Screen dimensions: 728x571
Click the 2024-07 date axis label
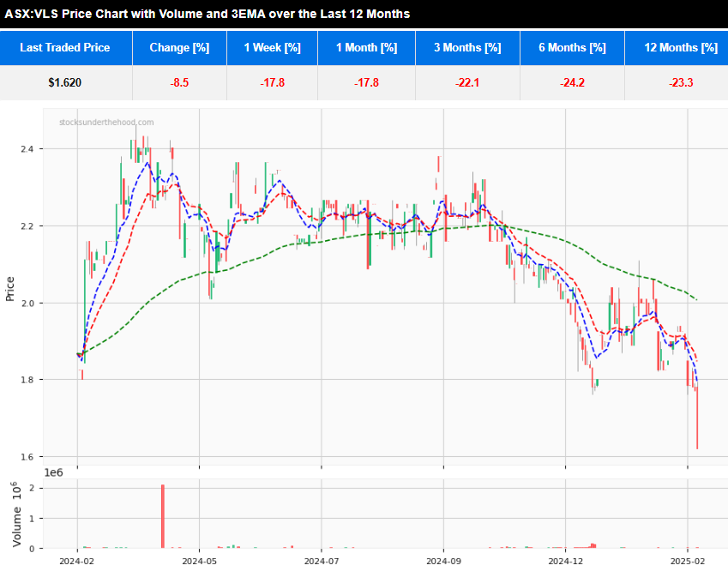322,562
